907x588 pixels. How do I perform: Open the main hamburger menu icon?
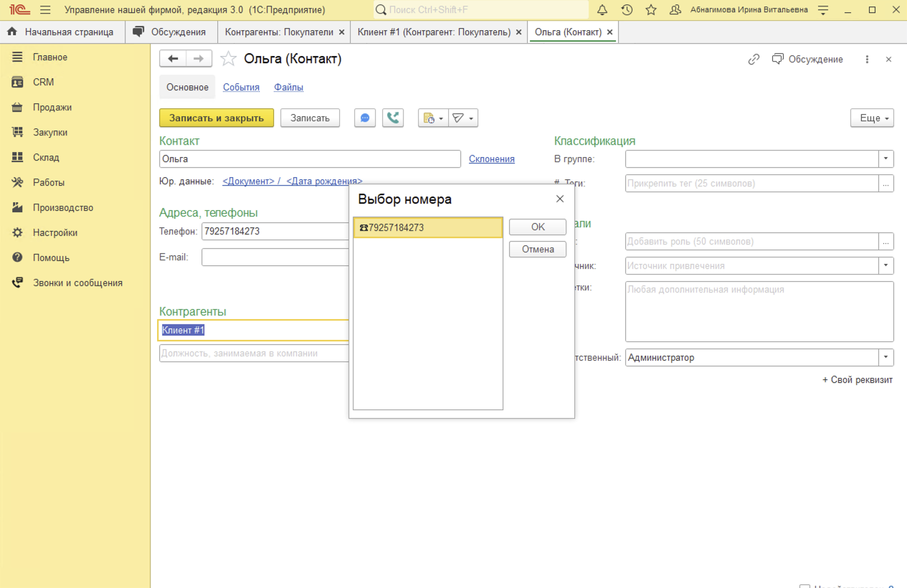coord(45,10)
